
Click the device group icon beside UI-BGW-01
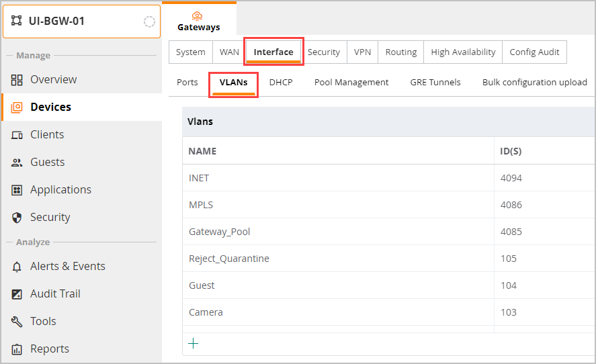[x=16, y=21]
